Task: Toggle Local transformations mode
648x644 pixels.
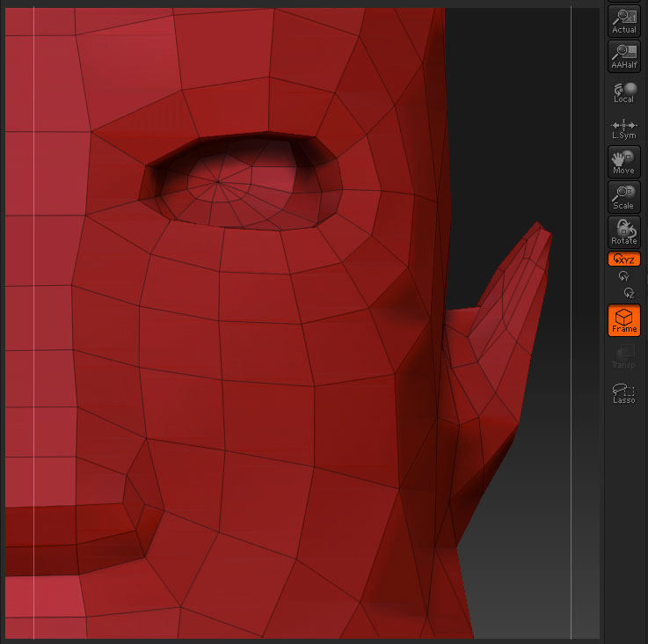Action: click(x=624, y=92)
